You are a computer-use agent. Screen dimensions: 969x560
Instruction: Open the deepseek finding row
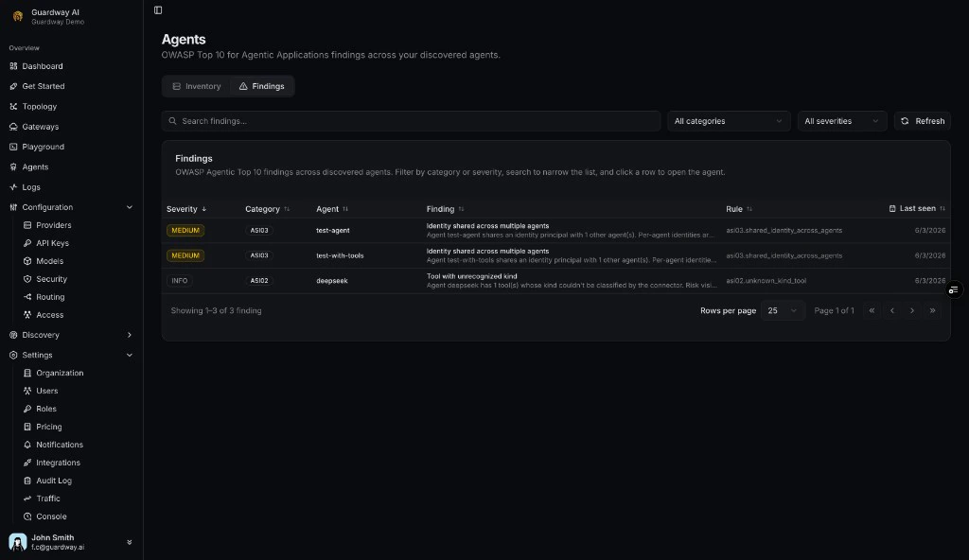[555, 281]
